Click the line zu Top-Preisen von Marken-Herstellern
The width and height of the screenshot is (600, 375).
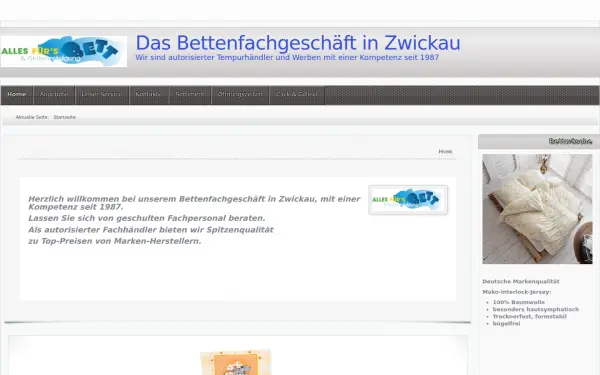coord(114,241)
